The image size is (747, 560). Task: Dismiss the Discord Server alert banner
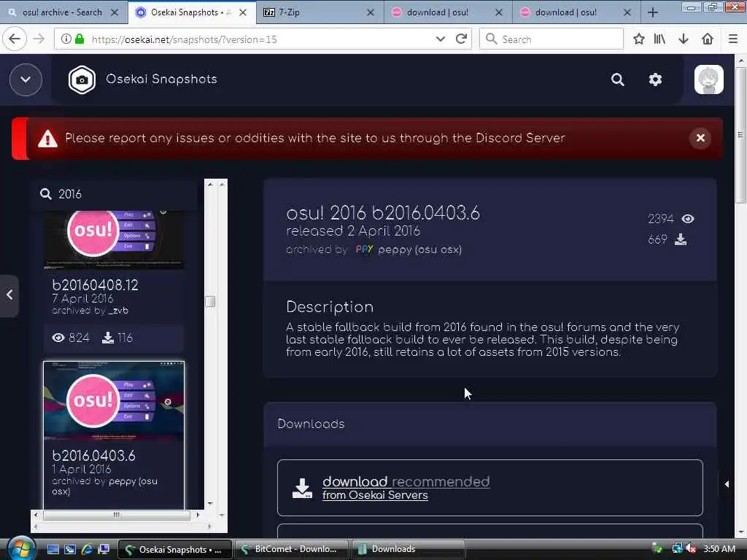coord(700,138)
